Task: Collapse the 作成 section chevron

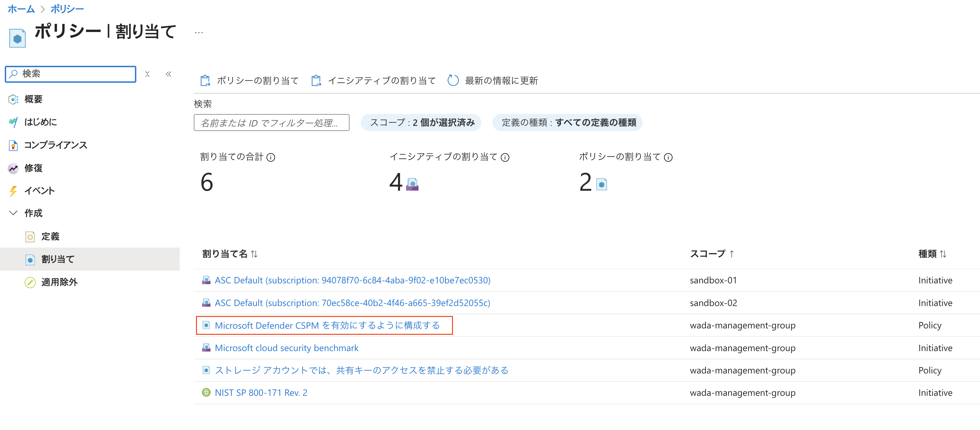Action: pos(13,213)
